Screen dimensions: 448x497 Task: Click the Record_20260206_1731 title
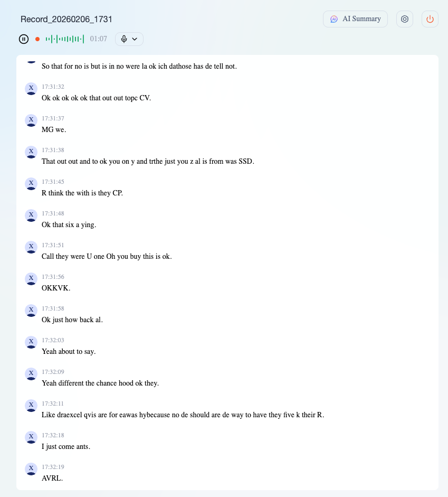(66, 19)
